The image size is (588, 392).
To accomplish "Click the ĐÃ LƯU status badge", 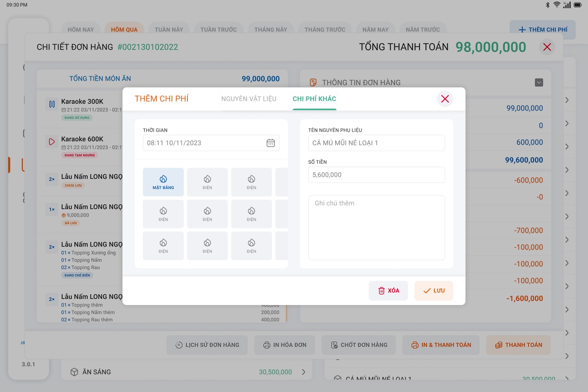I will (x=71, y=223).
